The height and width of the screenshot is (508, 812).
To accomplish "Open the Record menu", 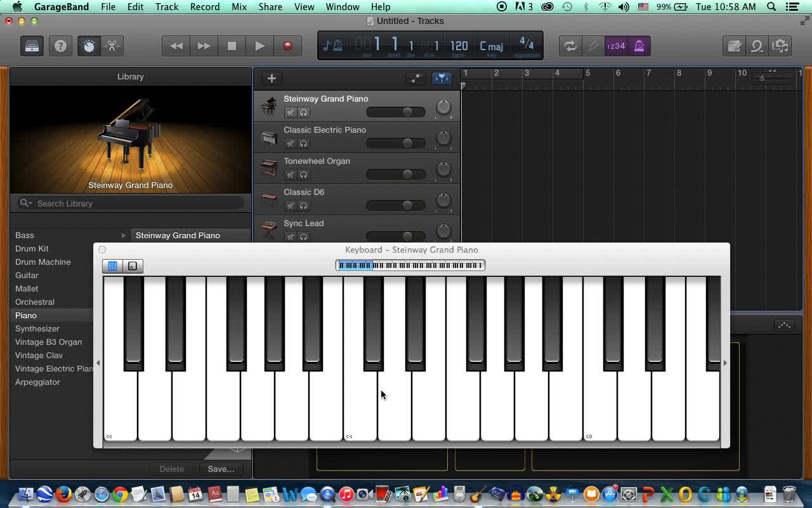I will tap(205, 7).
